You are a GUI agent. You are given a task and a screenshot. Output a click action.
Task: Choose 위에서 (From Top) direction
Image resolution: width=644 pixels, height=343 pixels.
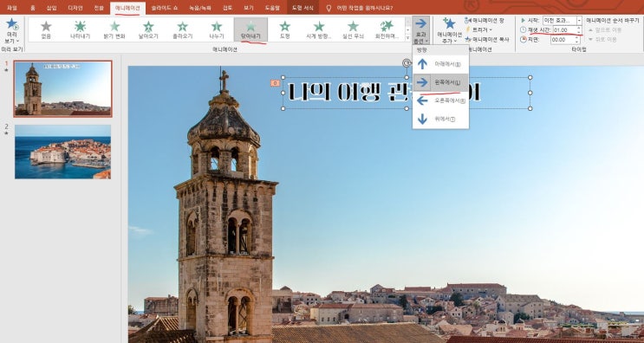(x=440, y=120)
